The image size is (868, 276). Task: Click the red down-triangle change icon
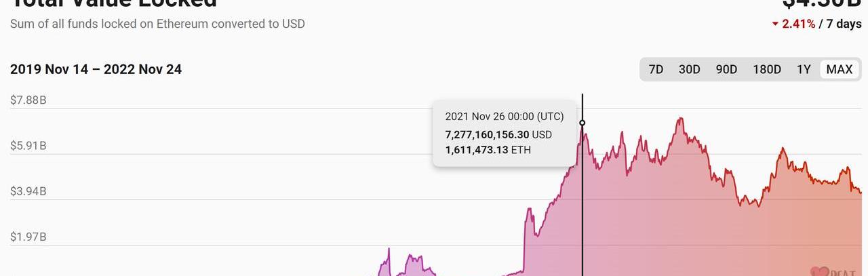tap(775, 24)
